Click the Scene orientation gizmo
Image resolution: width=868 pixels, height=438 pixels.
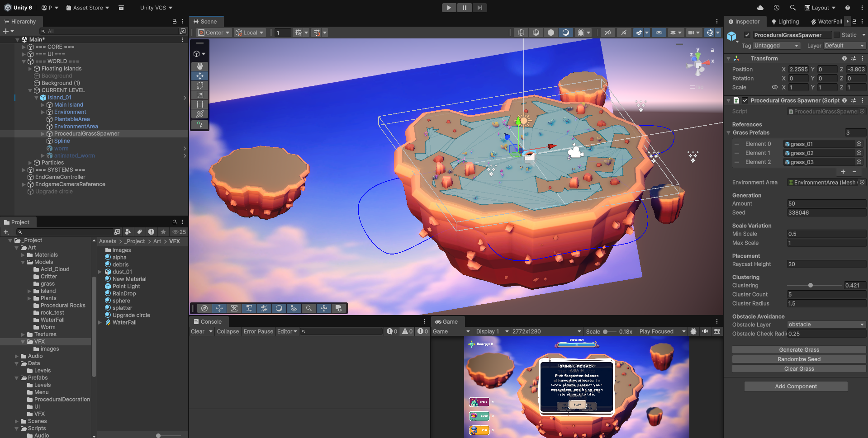tap(699, 64)
